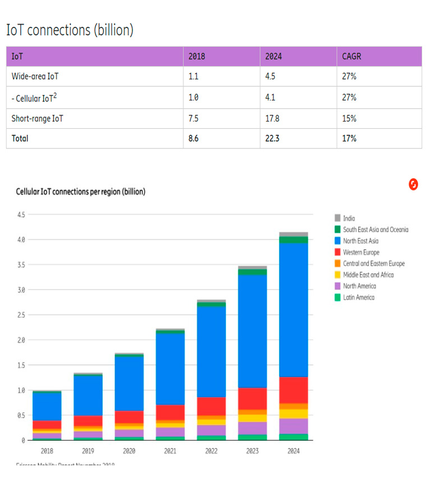Click the Cellular IoT connections per region title
This screenshot has height=504, width=426.
click(x=81, y=192)
